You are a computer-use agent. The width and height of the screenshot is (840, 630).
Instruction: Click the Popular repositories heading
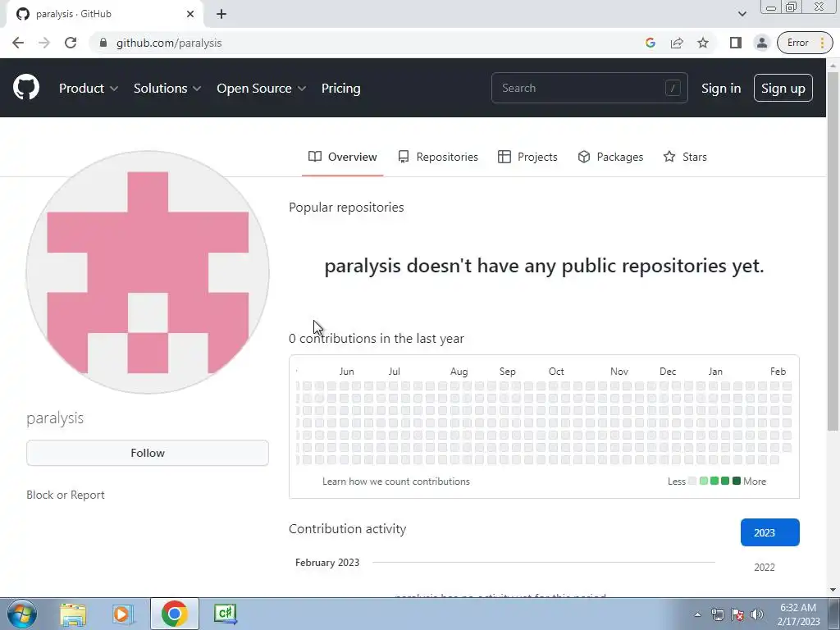click(x=346, y=208)
